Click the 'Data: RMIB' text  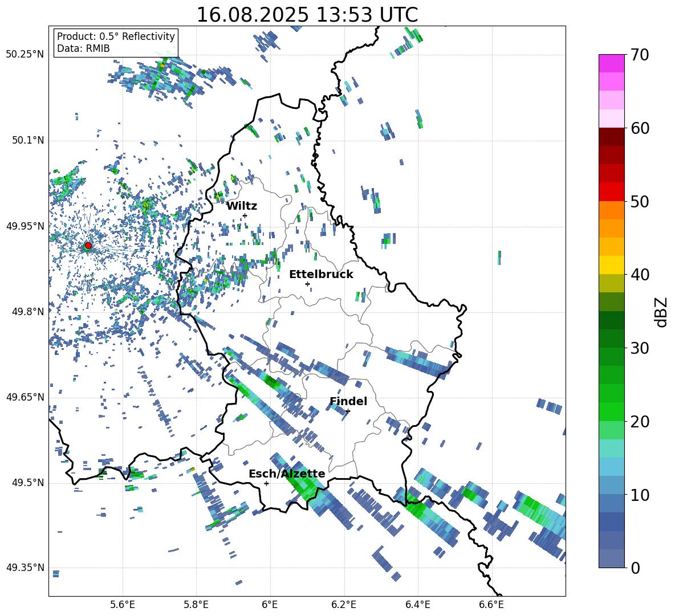pos(83,48)
